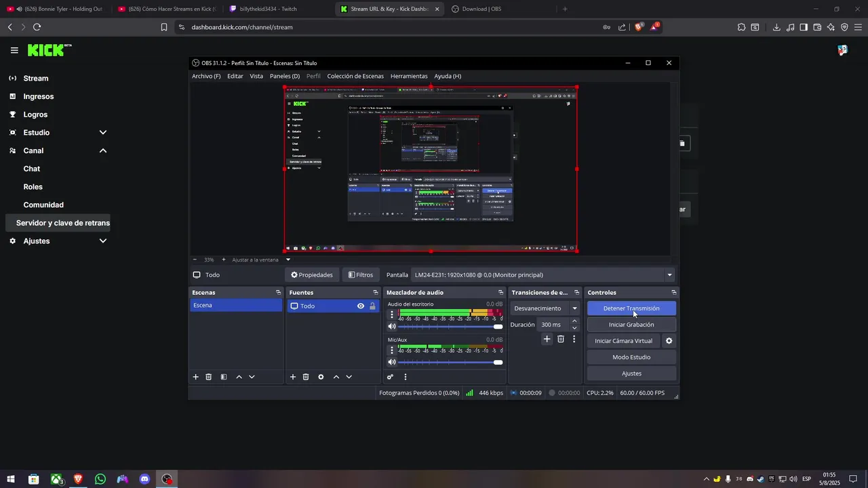Delete selected scene with trash icon in Escenas

click(209, 377)
